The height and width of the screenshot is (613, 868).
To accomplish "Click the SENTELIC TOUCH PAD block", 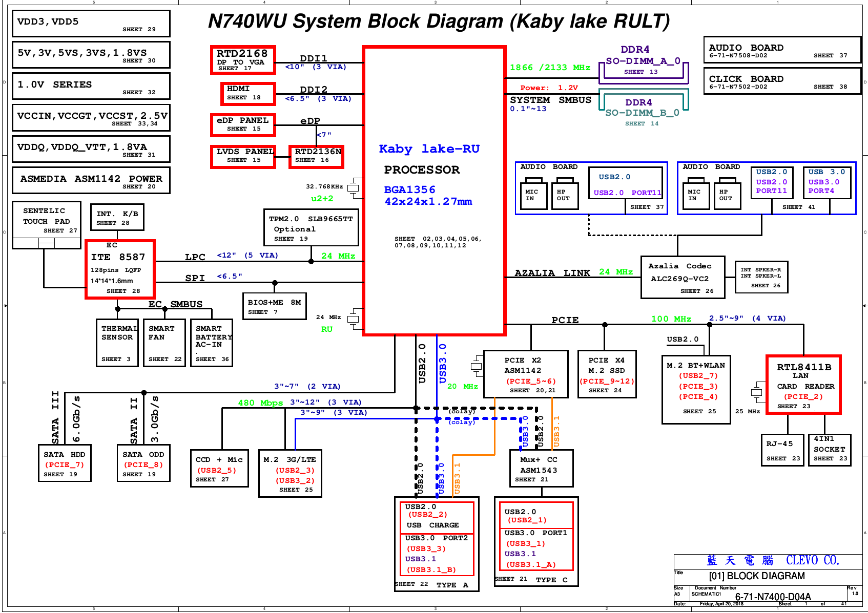I will 47,225.
